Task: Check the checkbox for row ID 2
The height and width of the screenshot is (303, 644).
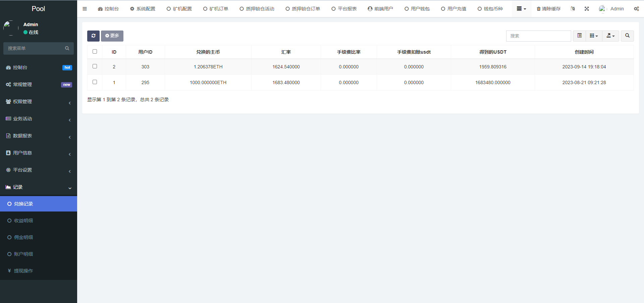Action: point(95,66)
